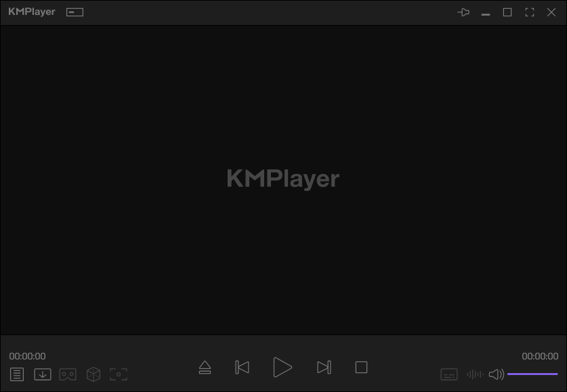The width and height of the screenshot is (567, 392).
Task: Skip to the previous track
Action: [242, 368]
